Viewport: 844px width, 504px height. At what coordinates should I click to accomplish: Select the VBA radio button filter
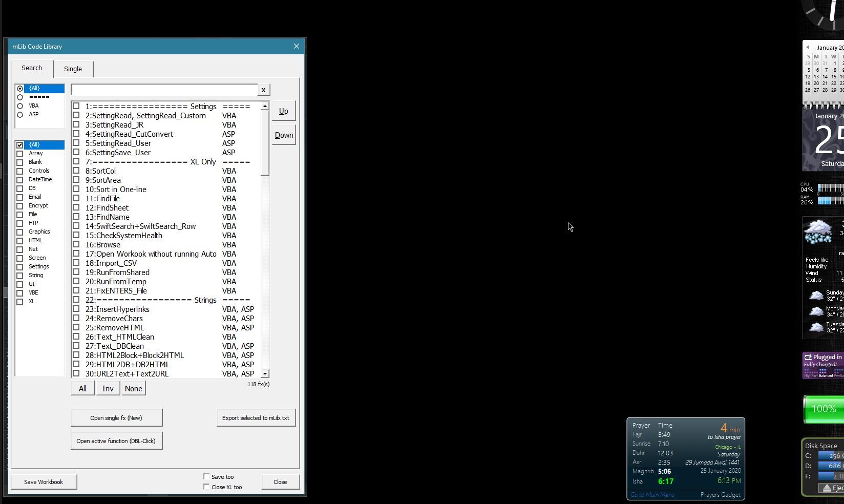[x=20, y=106]
